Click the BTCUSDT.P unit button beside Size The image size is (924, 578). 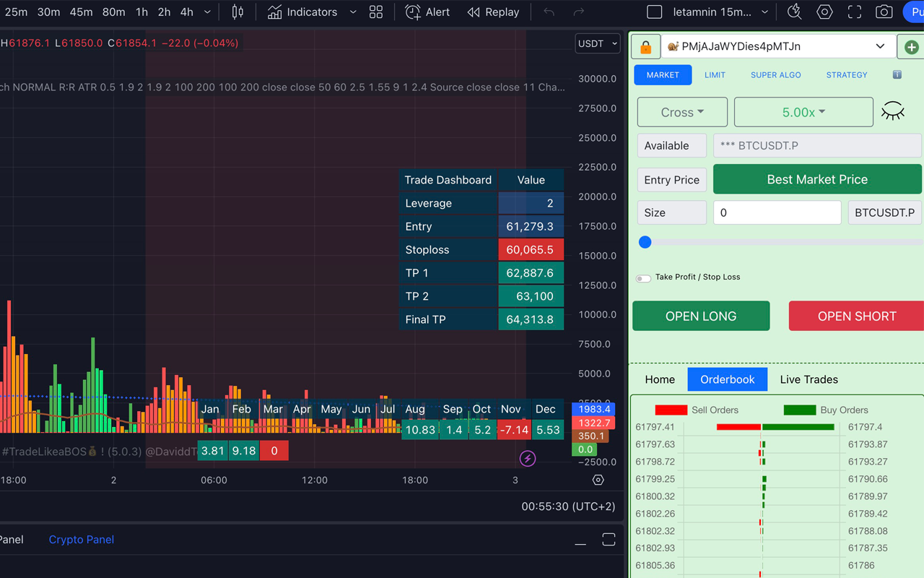(x=886, y=212)
